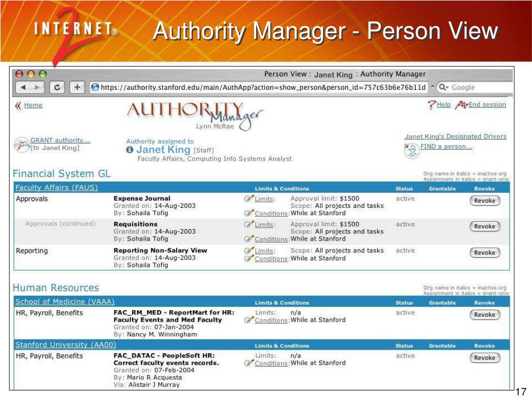Click the Financial System GL heading
Viewport: 532px width, 399px height.
point(61,174)
